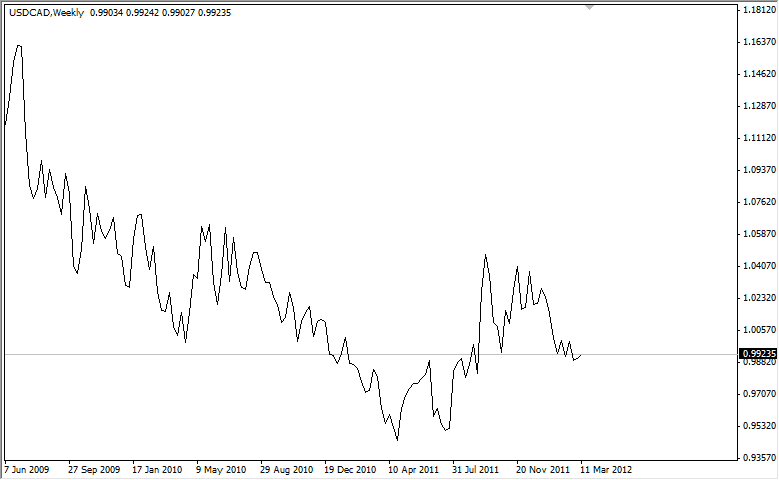
Task: Click the 19 Dec 2010 date label
Action: pos(350,470)
